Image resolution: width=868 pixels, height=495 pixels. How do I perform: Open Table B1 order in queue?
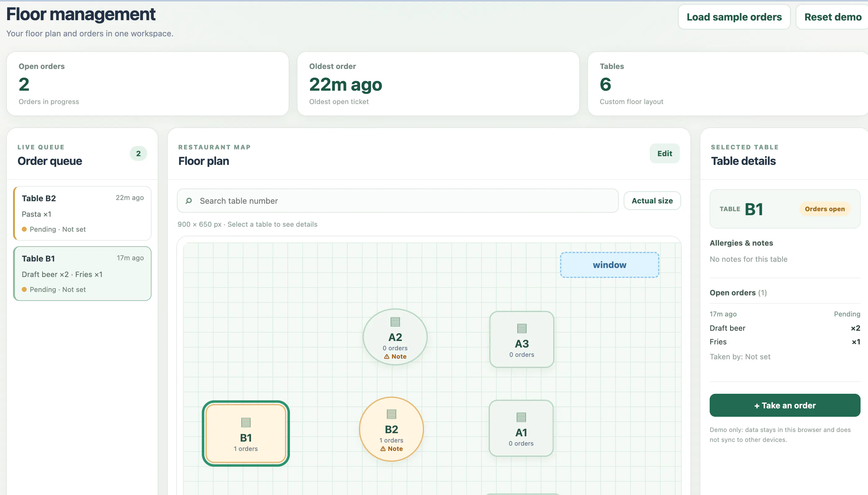(82, 273)
